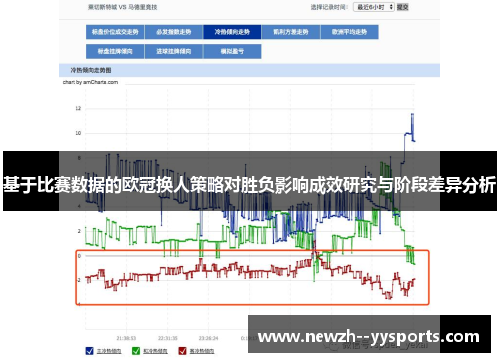Click the 21:38:53 time axis label
This screenshot has height=362, width=500.
[x=126, y=338]
